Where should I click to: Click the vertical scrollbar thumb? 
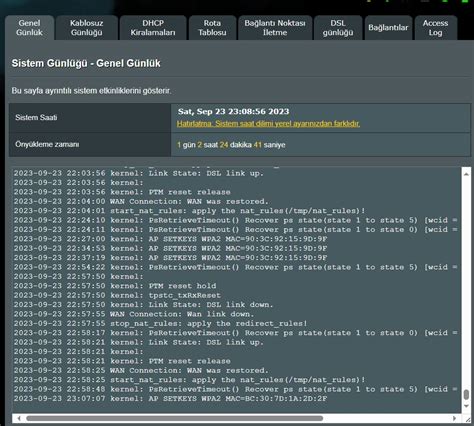pyautogui.click(x=466, y=394)
